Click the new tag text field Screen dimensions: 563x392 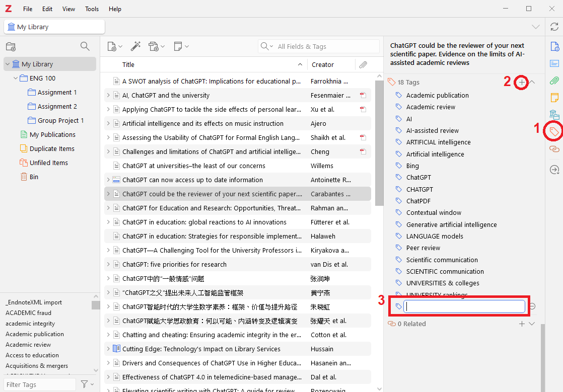[x=465, y=306]
